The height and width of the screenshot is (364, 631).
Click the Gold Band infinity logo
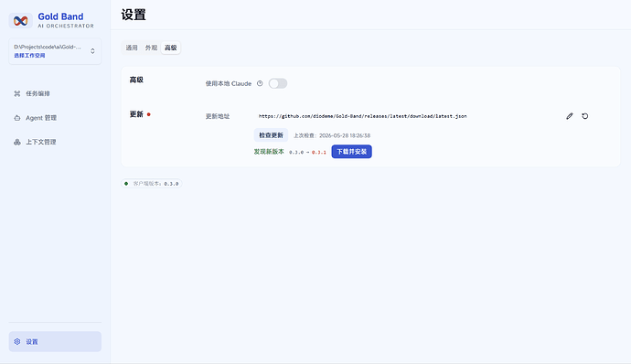click(x=20, y=20)
